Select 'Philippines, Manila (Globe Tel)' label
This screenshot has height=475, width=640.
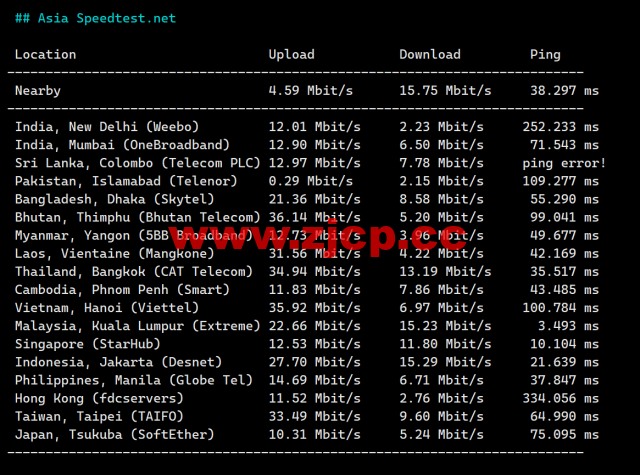coord(134,380)
